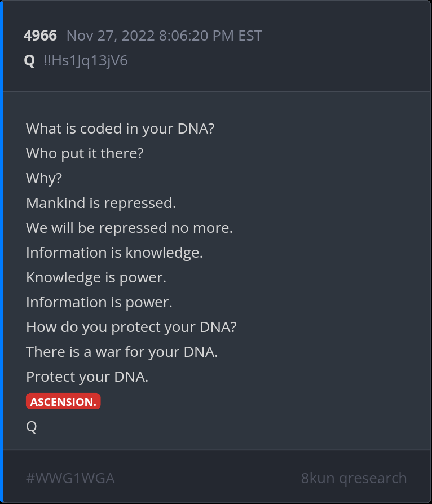Click the text "Mankind is repressed."
This screenshot has width=432, height=504.
pyautogui.click(x=101, y=203)
